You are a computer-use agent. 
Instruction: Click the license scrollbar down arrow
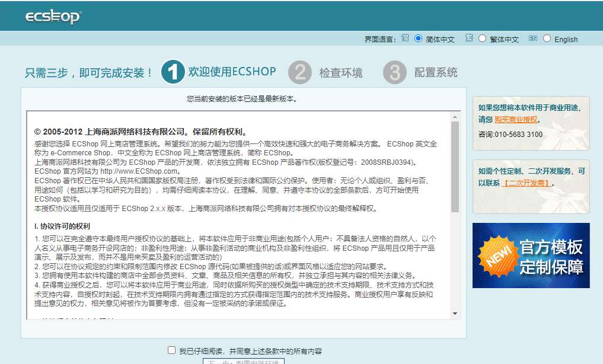tap(455, 313)
